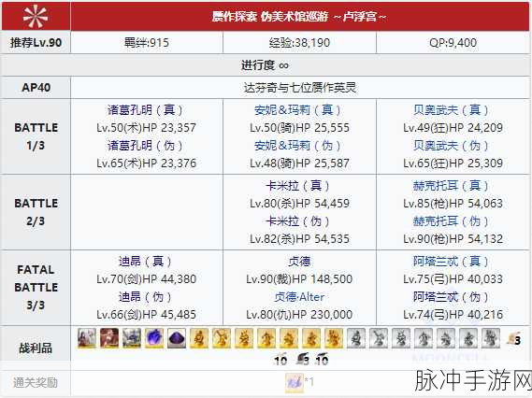Viewport: 532px width, 398px height.
Task: Click the 进行度 ∞ row
Action: point(265,64)
